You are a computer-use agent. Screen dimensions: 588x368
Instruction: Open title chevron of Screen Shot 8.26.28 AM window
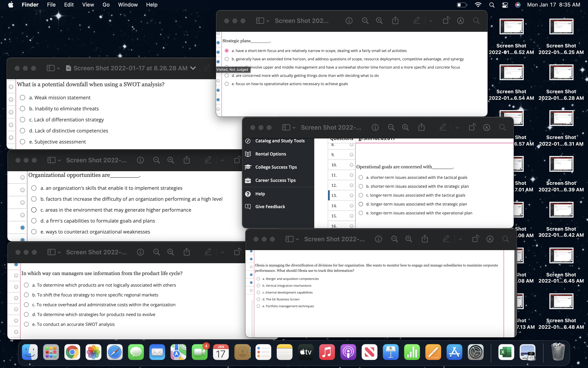point(193,68)
